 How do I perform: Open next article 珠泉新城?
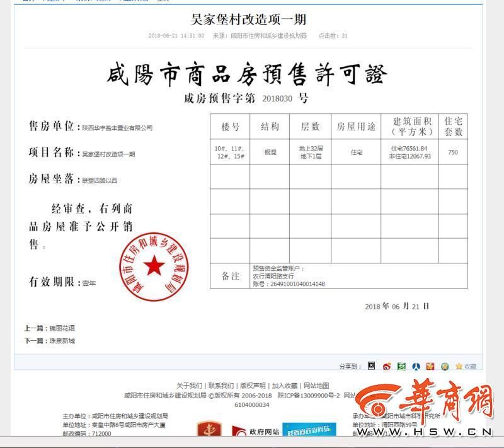point(61,341)
